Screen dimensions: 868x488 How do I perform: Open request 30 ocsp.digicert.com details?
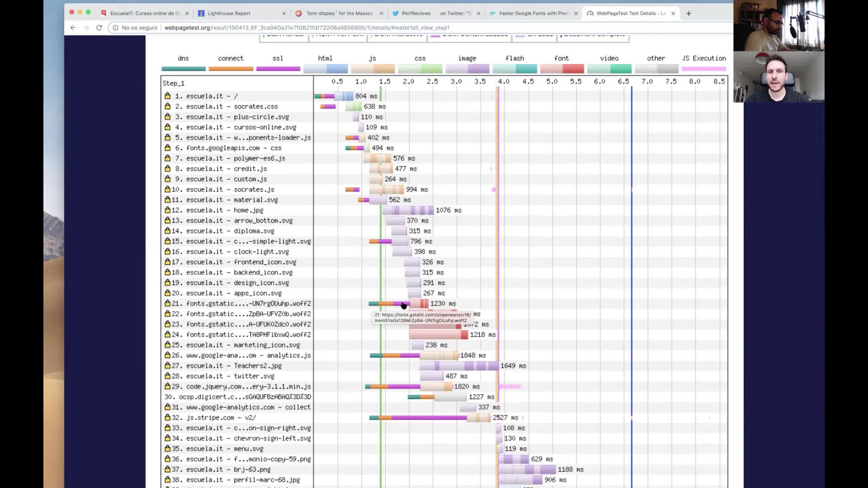tap(238, 397)
